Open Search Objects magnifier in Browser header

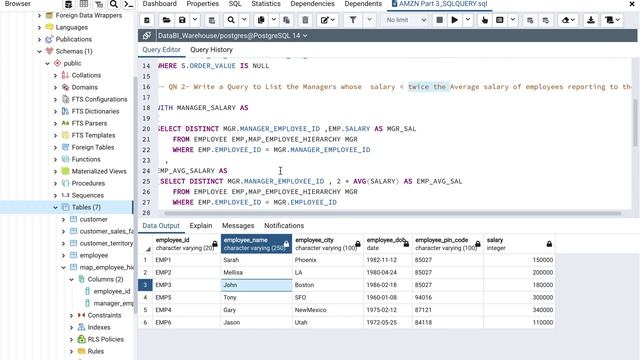click(114, 4)
